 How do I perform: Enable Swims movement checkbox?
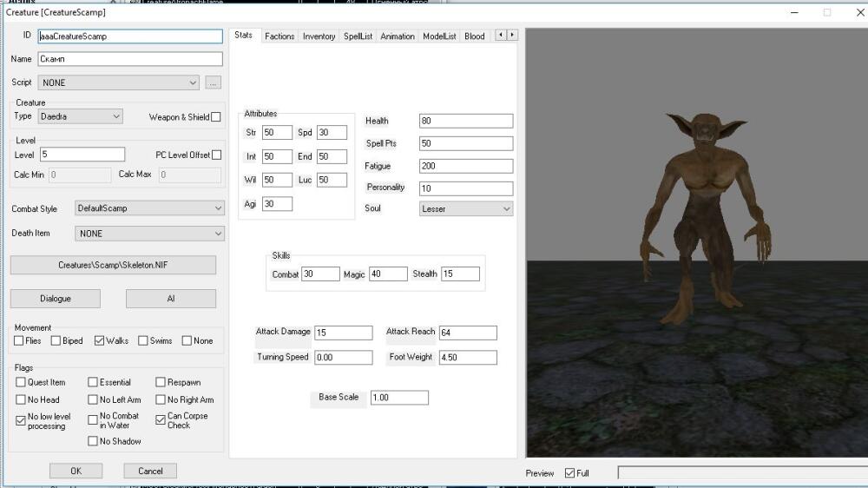(143, 340)
